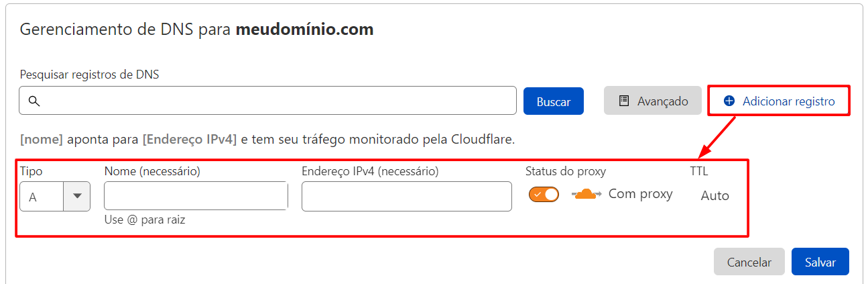Image resolution: width=868 pixels, height=284 pixels.
Task: Save the DNS record with Salvar
Action: 820,262
